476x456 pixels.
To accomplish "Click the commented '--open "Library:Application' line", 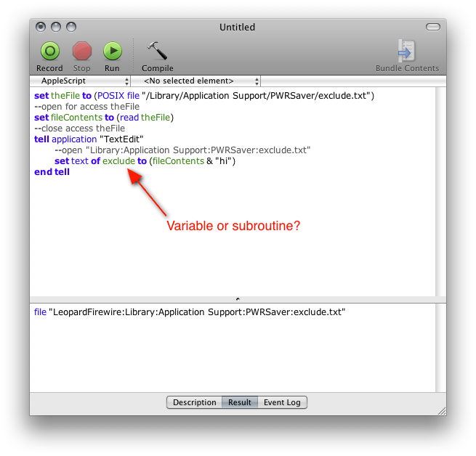I will 182,150.
